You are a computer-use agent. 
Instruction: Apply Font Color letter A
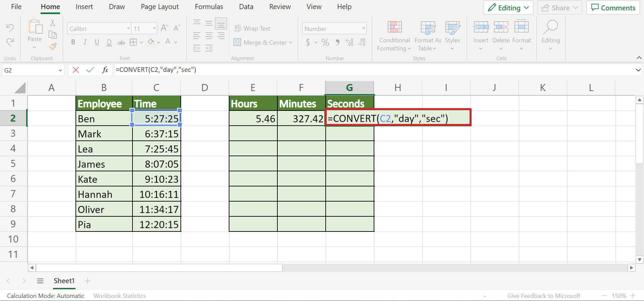(168, 42)
